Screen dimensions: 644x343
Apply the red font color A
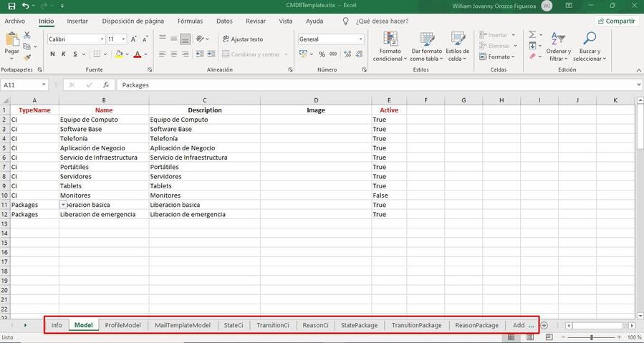tap(138, 54)
